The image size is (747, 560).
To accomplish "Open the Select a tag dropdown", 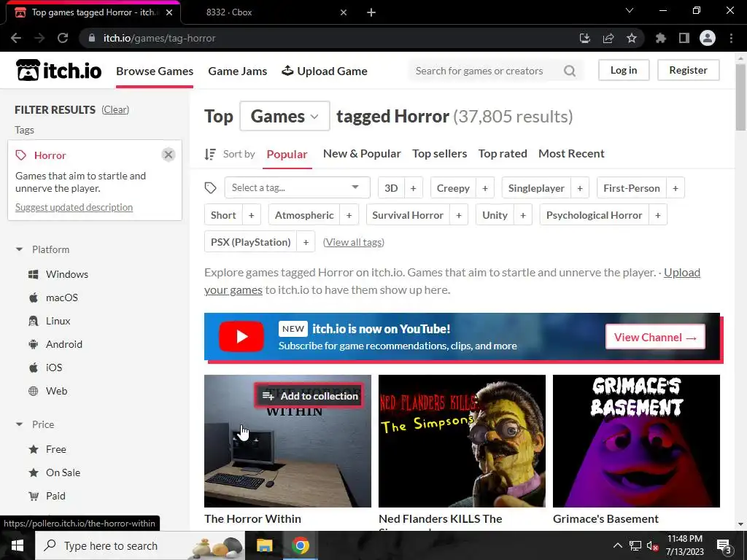I will pyautogui.click(x=298, y=187).
